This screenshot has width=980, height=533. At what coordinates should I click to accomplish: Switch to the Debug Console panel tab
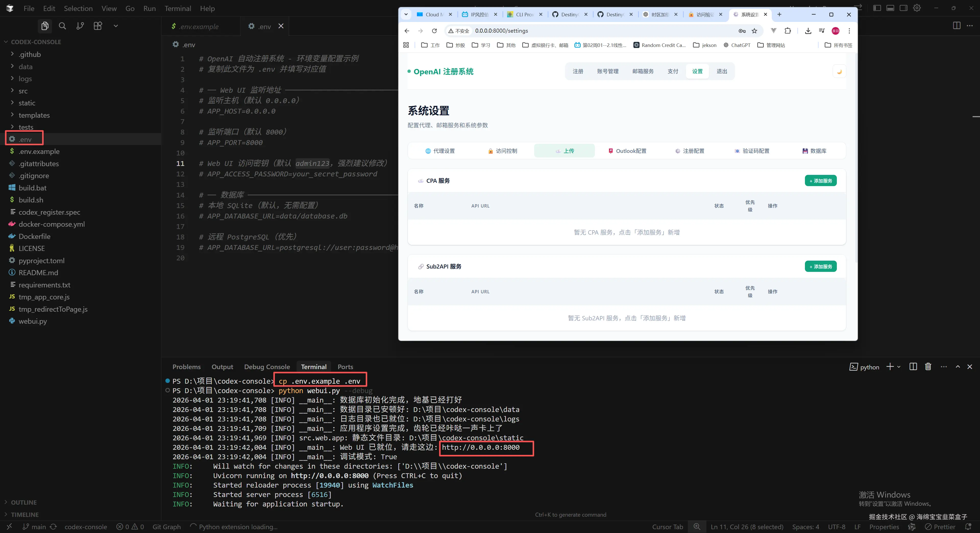coord(267,367)
